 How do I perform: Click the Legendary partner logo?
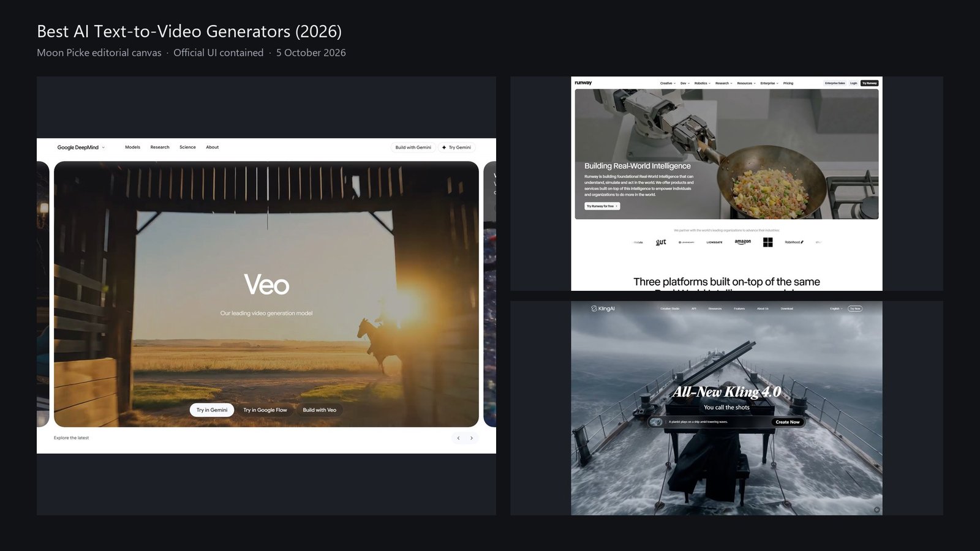coord(687,242)
